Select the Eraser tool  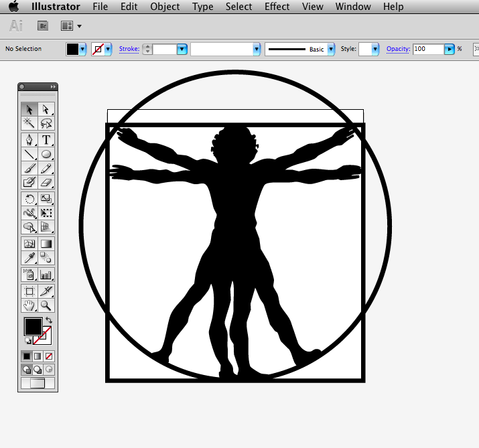(x=46, y=182)
